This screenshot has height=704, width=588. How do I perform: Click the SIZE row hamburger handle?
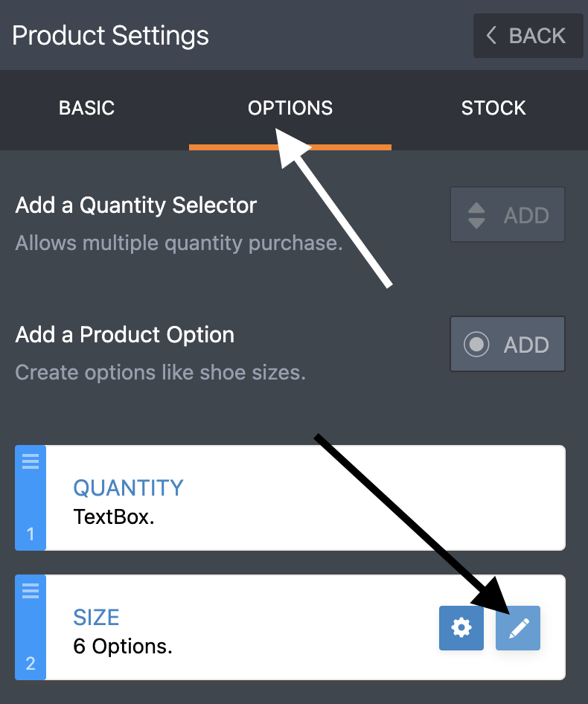click(31, 591)
